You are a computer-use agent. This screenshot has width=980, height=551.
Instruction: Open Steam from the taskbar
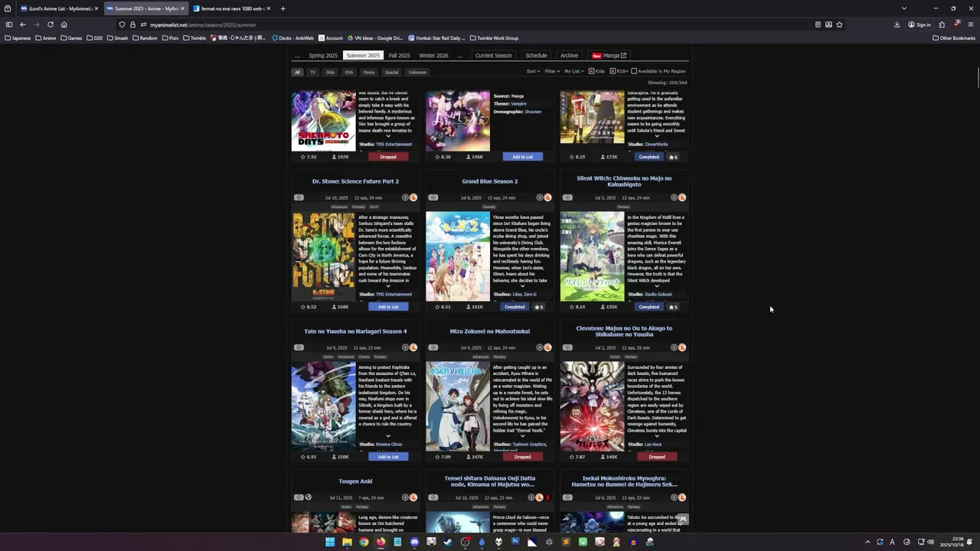click(448, 542)
